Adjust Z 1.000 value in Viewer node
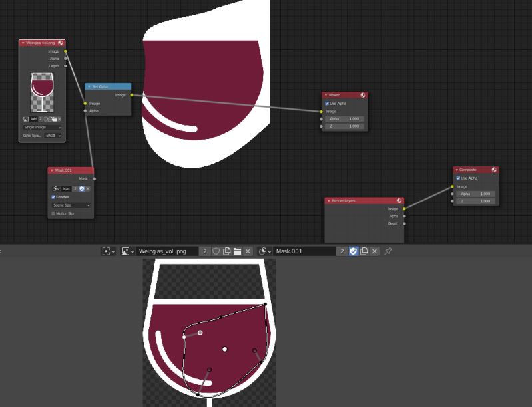This screenshot has width=532, height=407. [345, 126]
